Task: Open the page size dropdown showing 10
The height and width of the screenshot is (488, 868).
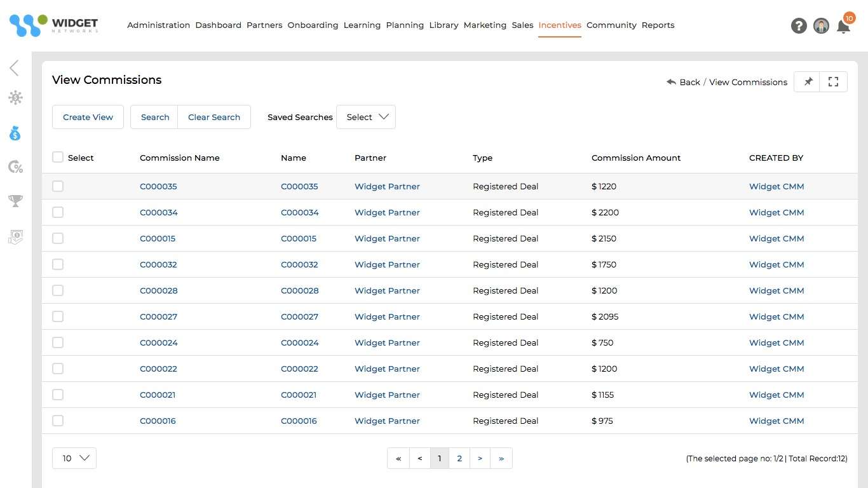Action: [x=74, y=458]
